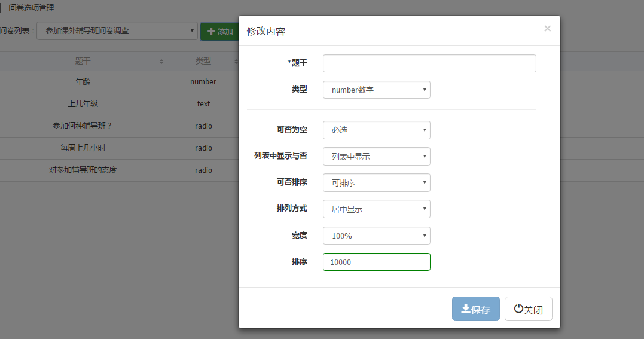644x339 pixels.
Task: Click the 排序 input field with 10000
Action: (x=376, y=262)
